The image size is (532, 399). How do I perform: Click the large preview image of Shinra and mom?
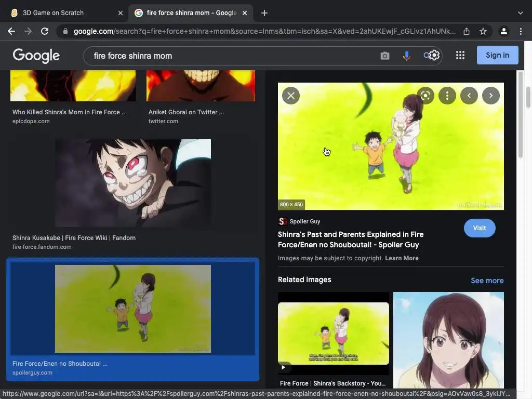(391, 146)
